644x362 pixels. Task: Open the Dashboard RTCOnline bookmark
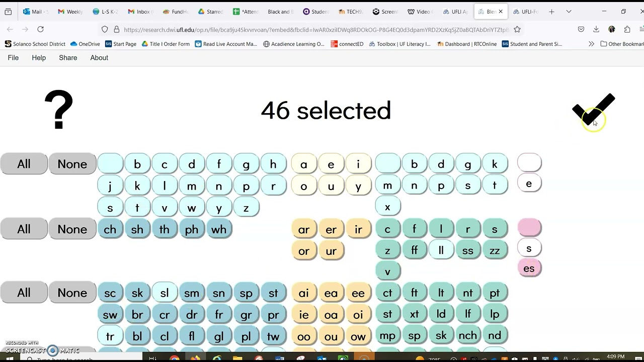(x=467, y=44)
